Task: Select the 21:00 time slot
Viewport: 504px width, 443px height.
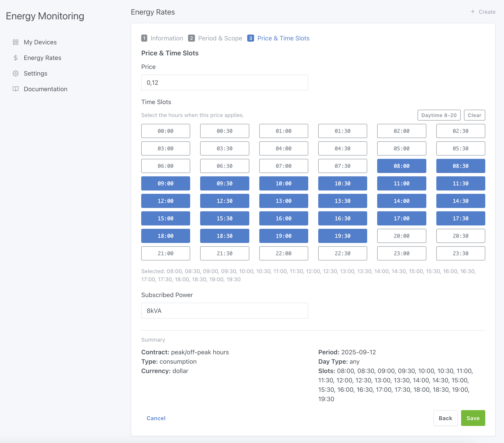Action: pos(165,253)
